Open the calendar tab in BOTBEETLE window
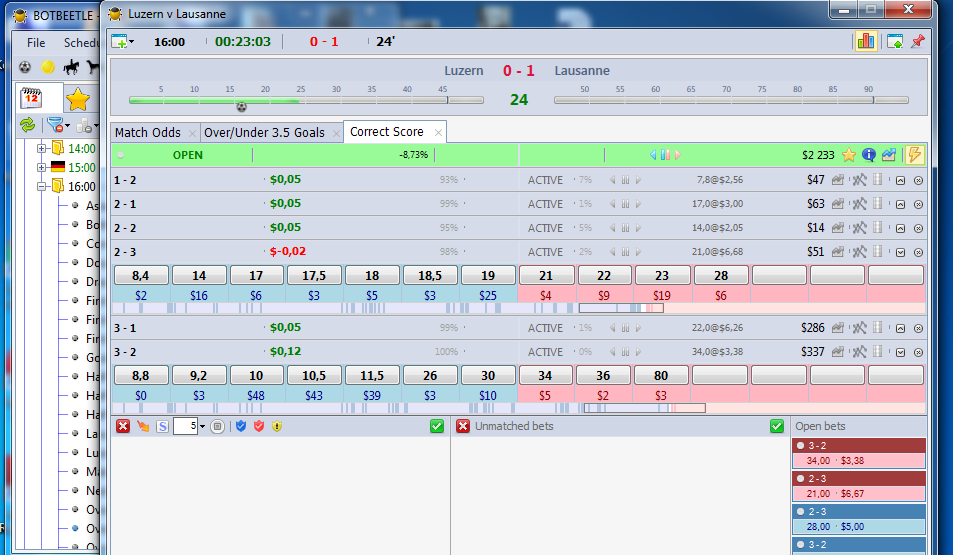The width and height of the screenshot is (953, 555). click(x=31, y=98)
